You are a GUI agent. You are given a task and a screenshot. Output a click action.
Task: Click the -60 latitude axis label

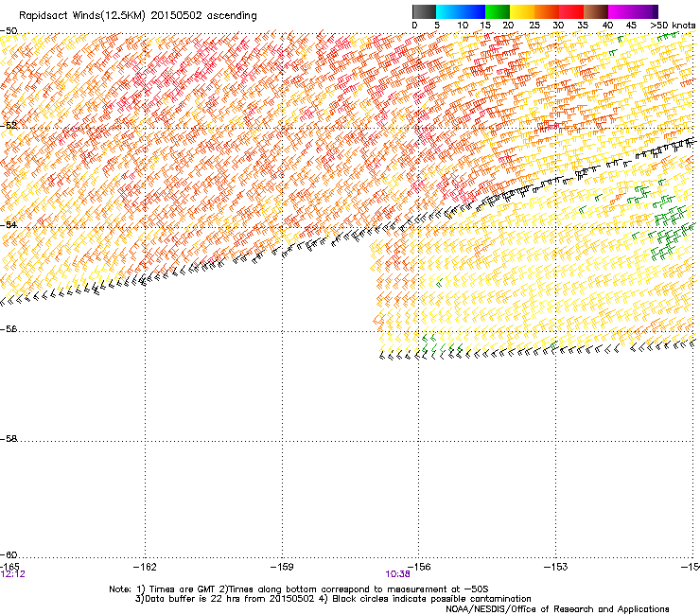click(9, 555)
